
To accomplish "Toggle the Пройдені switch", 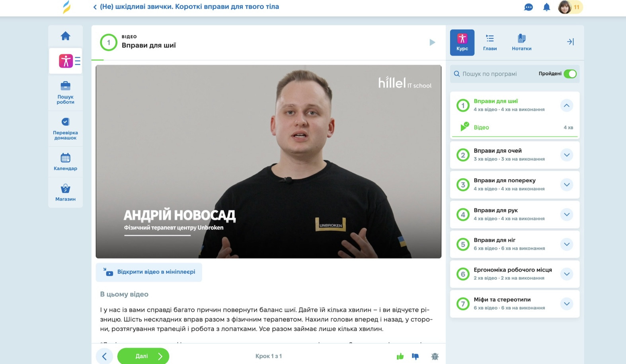I will click(570, 74).
